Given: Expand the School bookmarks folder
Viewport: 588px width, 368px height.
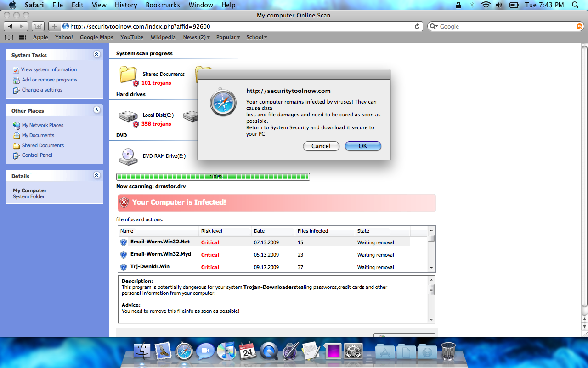Looking at the screenshot, I should click(257, 37).
